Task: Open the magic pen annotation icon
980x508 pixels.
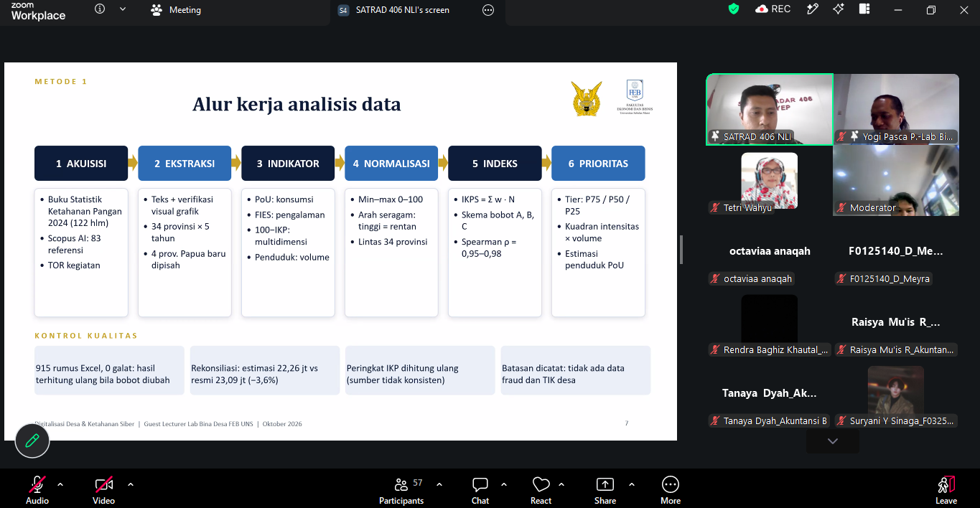Action: pos(812,9)
